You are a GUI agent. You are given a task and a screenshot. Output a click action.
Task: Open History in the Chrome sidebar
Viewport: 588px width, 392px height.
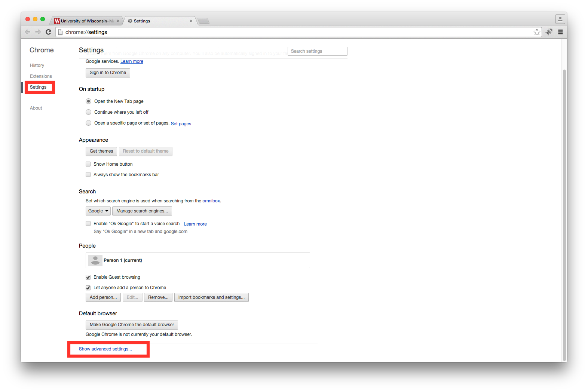[x=37, y=65]
